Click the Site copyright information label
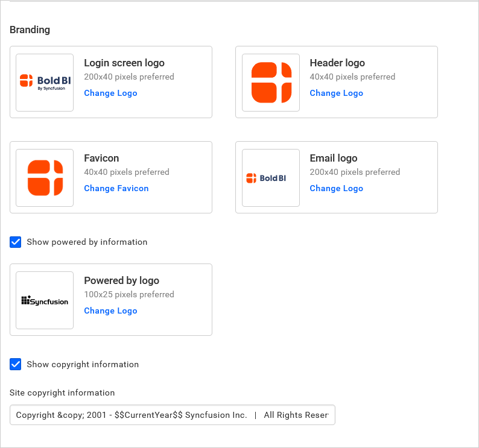This screenshot has height=448, width=479. 62,393
